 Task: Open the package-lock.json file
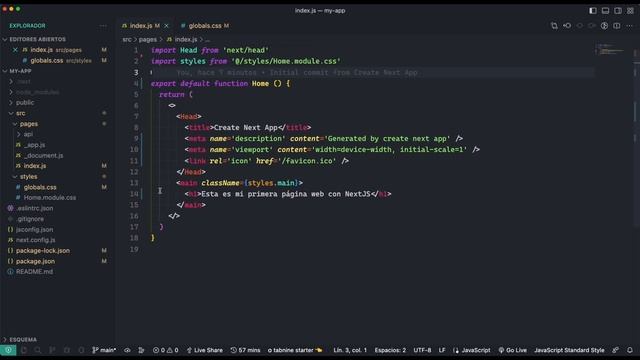pos(42,251)
